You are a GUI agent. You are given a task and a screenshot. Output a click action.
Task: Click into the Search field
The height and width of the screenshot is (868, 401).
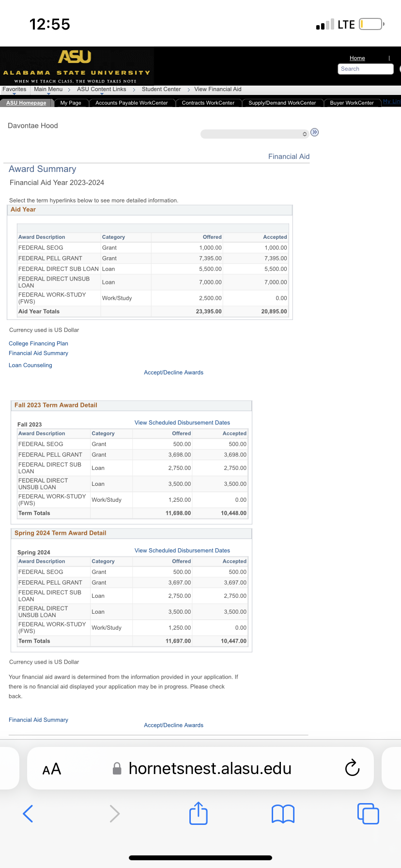pyautogui.click(x=366, y=69)
